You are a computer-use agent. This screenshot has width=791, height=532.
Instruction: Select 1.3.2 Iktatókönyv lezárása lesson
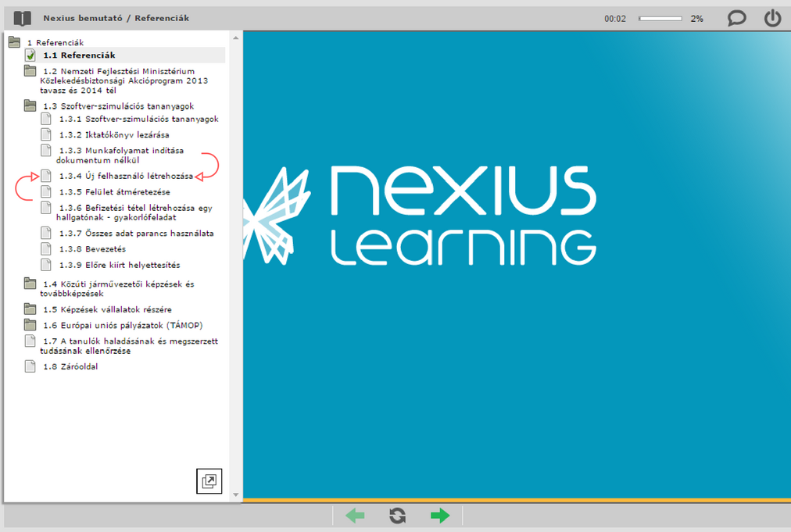(x=114, y=135)
